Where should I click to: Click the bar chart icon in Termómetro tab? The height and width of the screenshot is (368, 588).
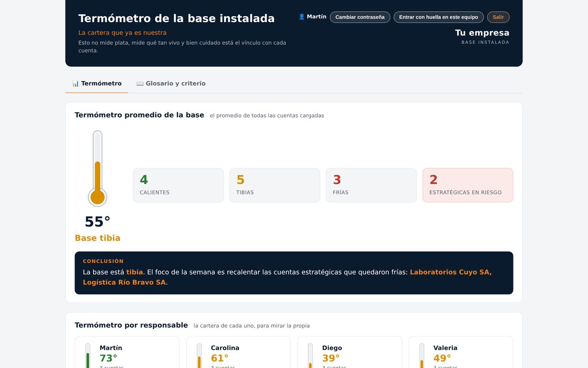[x=75, y=83]
